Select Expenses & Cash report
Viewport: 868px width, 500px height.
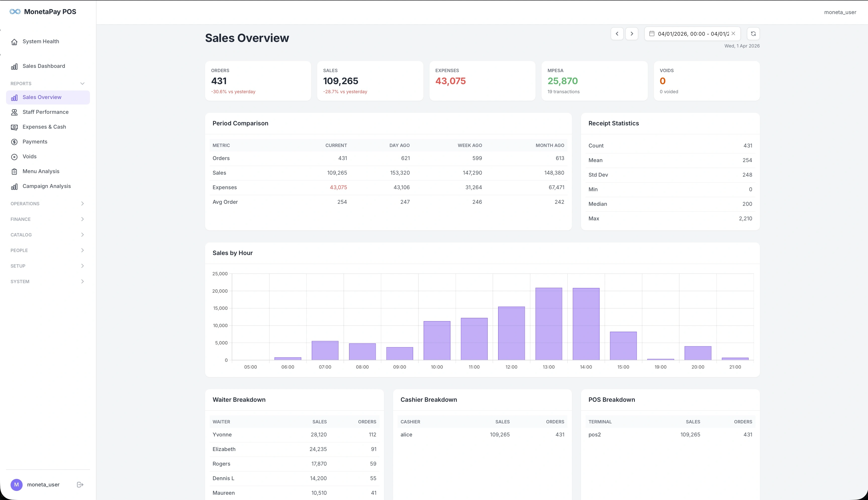(48, 127)
